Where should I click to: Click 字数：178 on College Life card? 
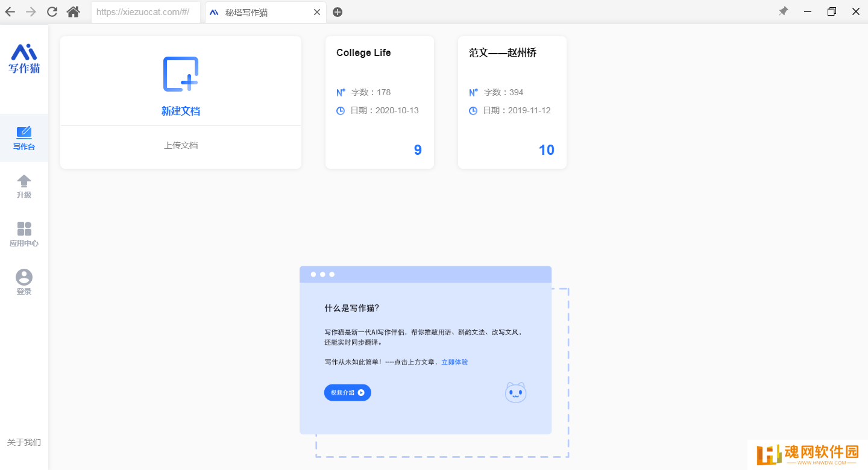[x=371, y=92]
